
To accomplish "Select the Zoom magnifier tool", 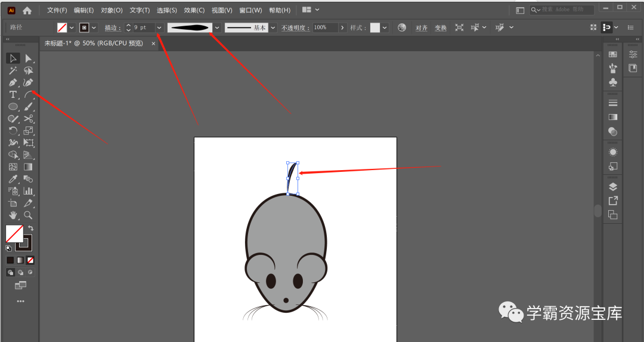I will (28, 215).
